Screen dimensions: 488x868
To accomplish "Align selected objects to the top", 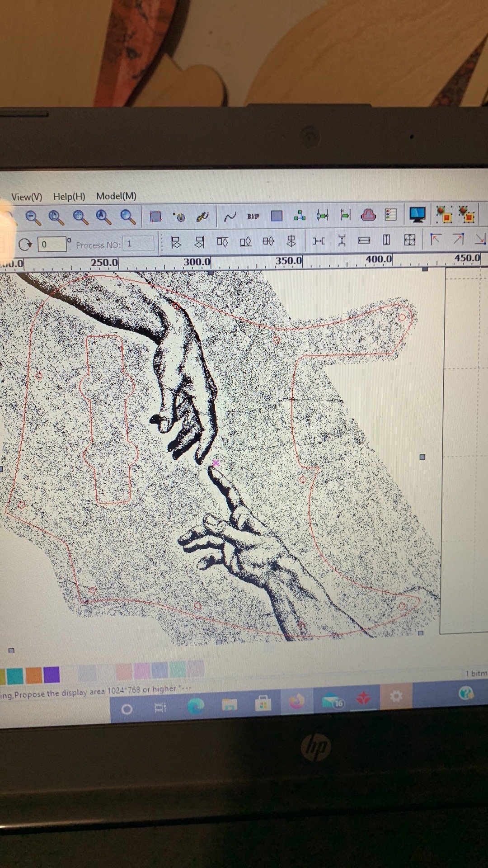I will 222,242.
